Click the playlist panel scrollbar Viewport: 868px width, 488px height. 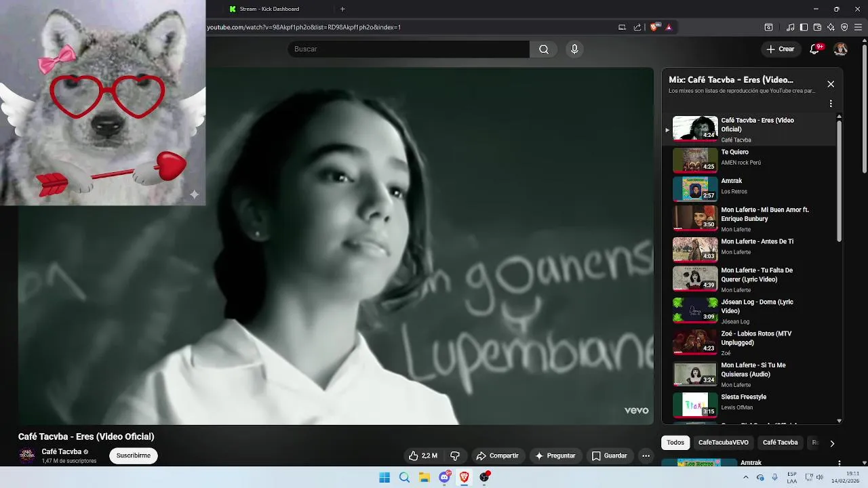tap(839, 180)
